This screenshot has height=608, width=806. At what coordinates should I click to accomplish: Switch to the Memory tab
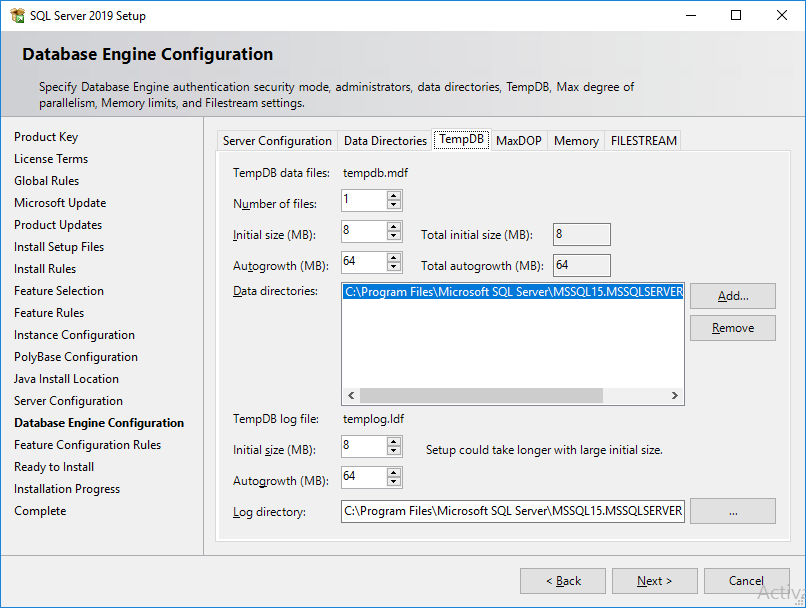click(x=576, y=141)
